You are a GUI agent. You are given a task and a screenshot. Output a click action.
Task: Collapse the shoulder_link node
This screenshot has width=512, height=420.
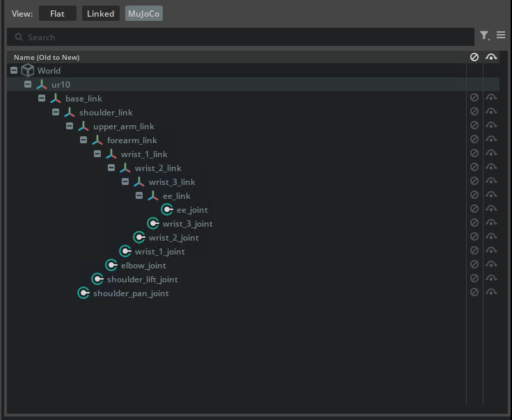(56, 112)
